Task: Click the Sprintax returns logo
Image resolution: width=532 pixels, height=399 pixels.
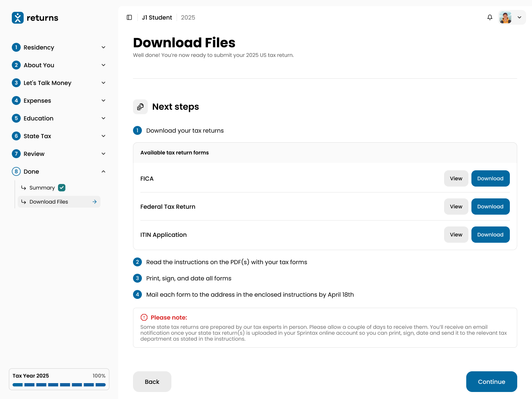Action: [35, 18]
